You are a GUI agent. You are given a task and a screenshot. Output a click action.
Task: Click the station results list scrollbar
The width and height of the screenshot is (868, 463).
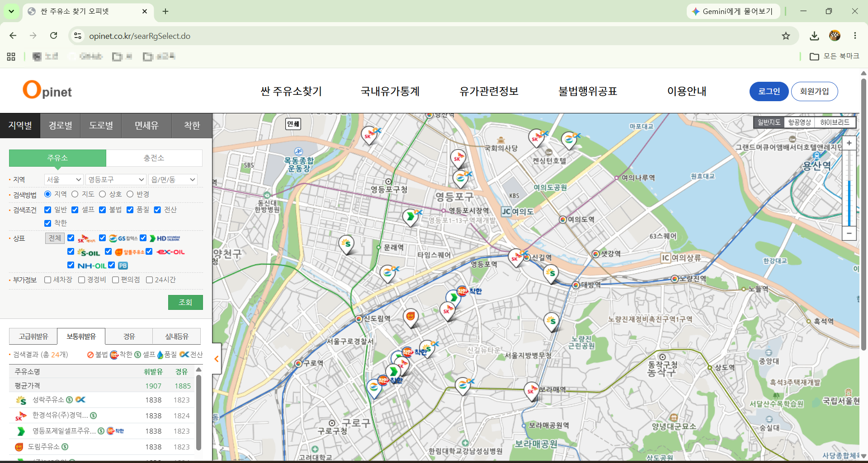(198, 414)
